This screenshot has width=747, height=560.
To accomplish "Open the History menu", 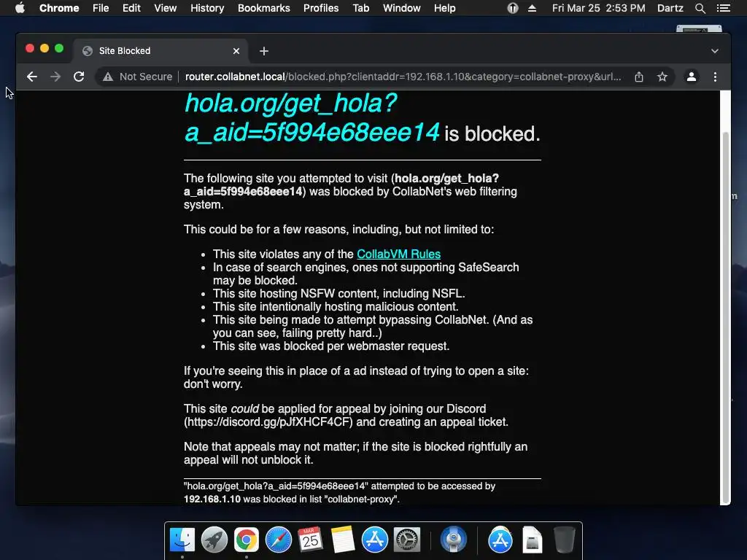I will (207, 8).
